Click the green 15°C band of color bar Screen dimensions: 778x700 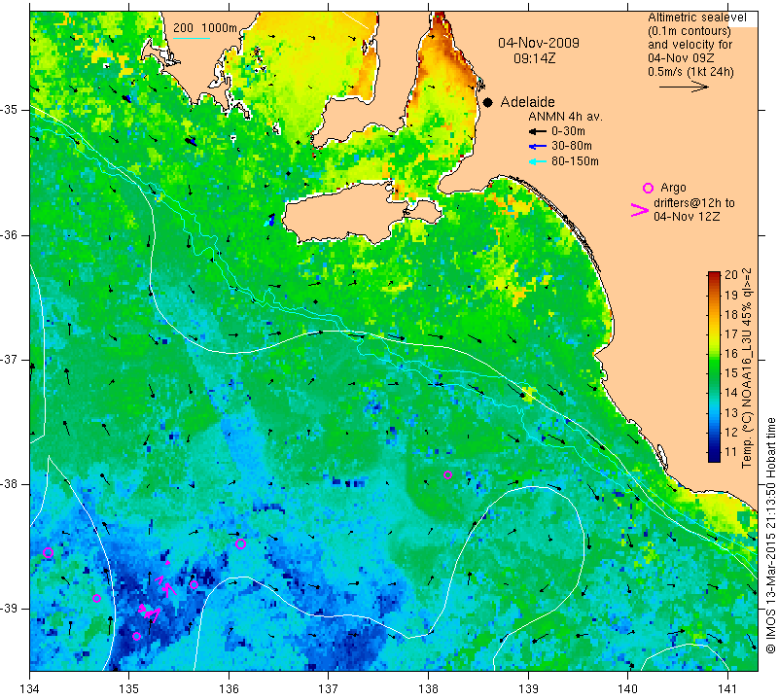pyautogui.click(x=714, y=373)
